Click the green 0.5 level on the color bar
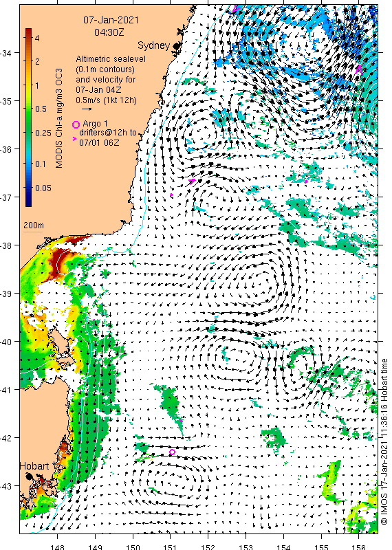The height and width of the screenshot is (550, 392). point(29,109)
